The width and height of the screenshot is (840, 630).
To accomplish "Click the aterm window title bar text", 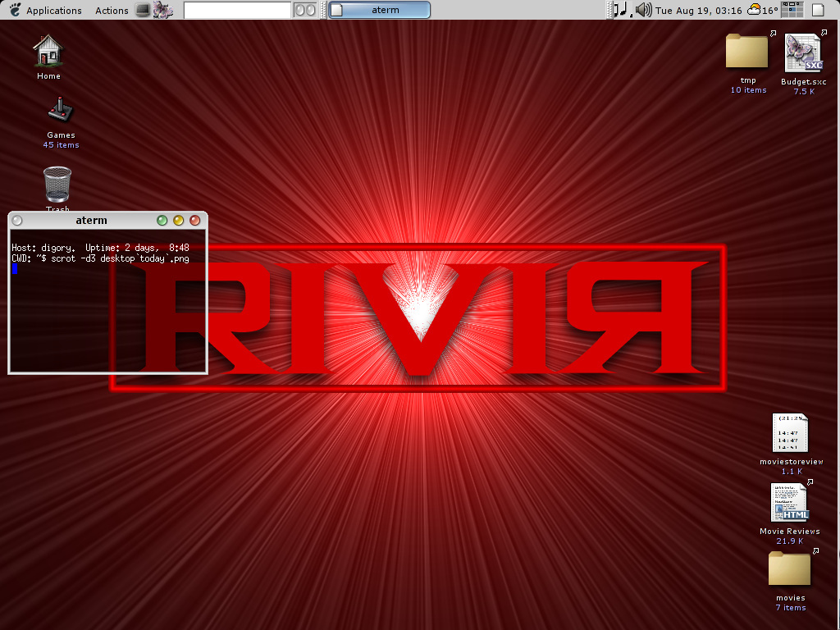I will coord(91,220).
